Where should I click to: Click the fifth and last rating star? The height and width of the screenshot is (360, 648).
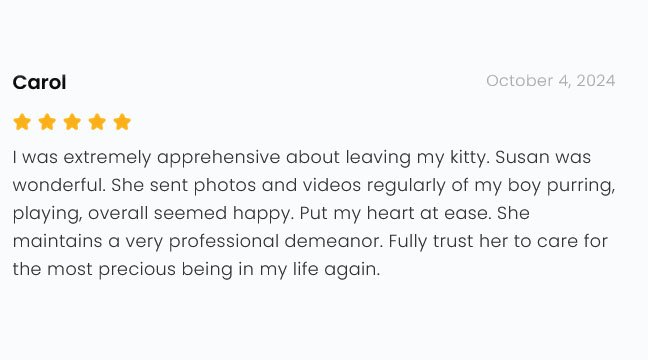(x=122, y=122)
